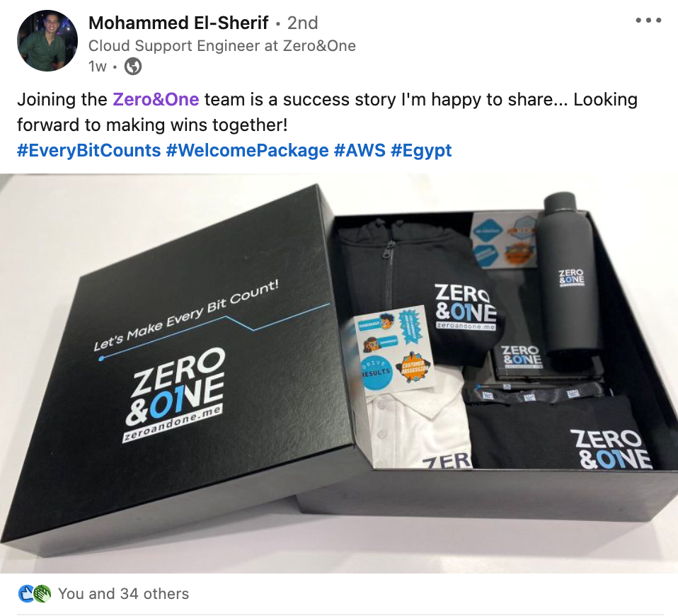678x616 pixels.
Task: Open the #WelcomePackage hashtag
Action: pos(247,151)
